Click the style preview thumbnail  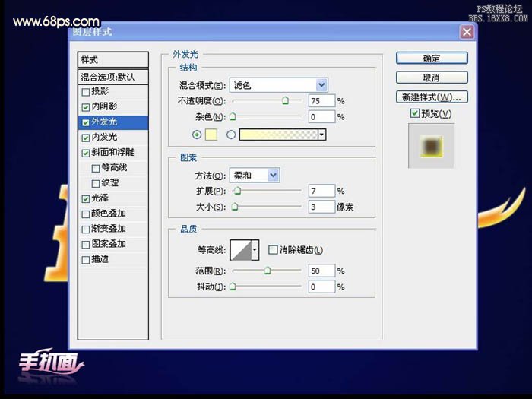(x=431, y=146)
